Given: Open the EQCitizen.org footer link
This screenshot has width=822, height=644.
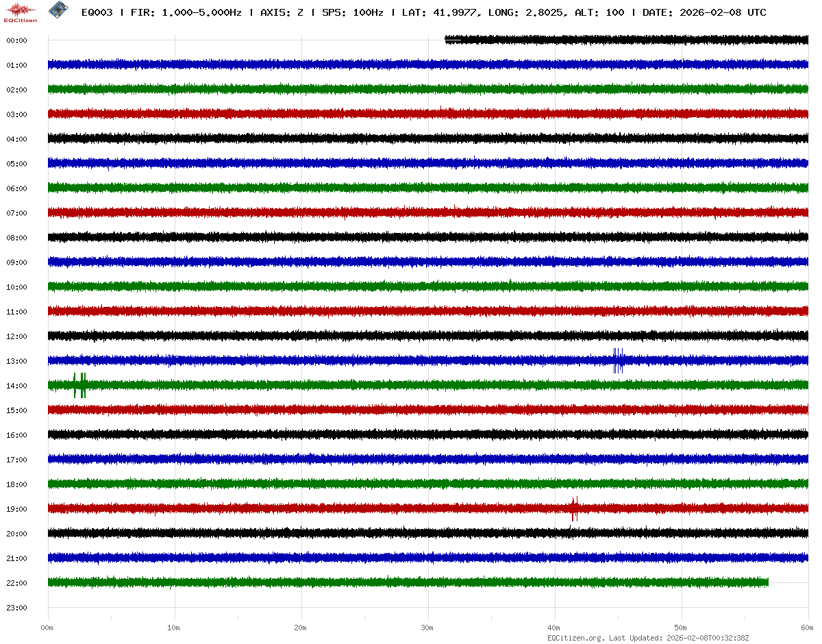Looking at the screenshot, I should point(575,638).
